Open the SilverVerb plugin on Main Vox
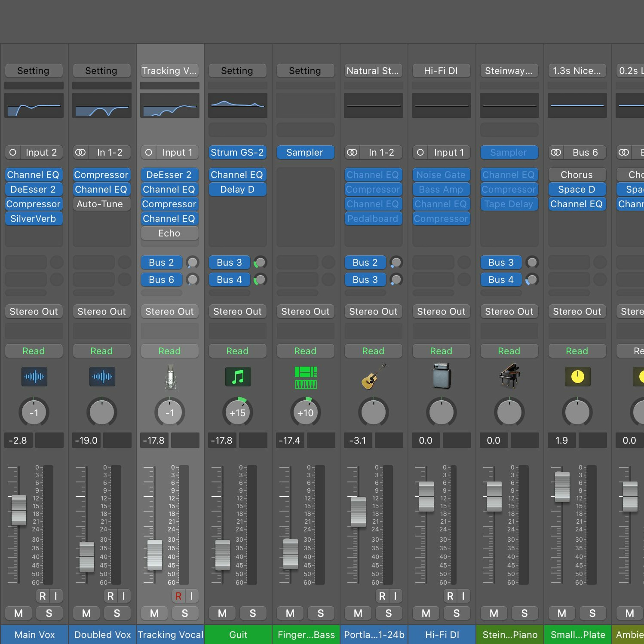Viewport: 644px width, 644px height. coord(33,219)
